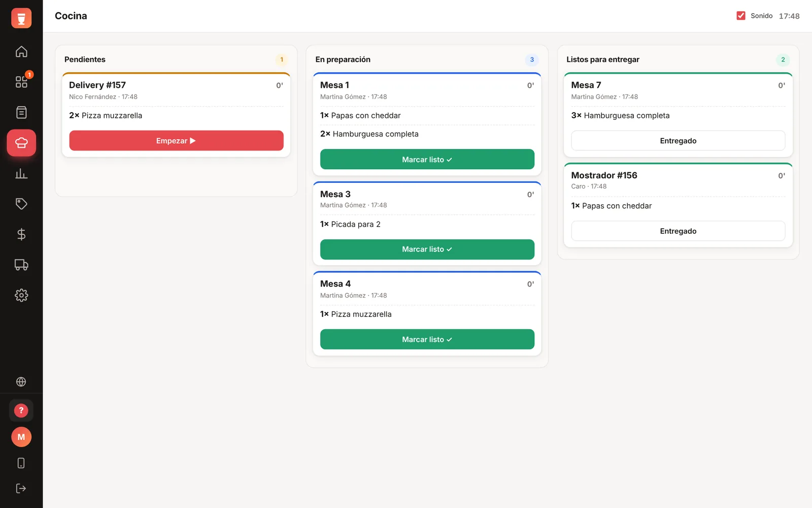
Task: Click the Pendientes column header
Action: click(85, 59)
